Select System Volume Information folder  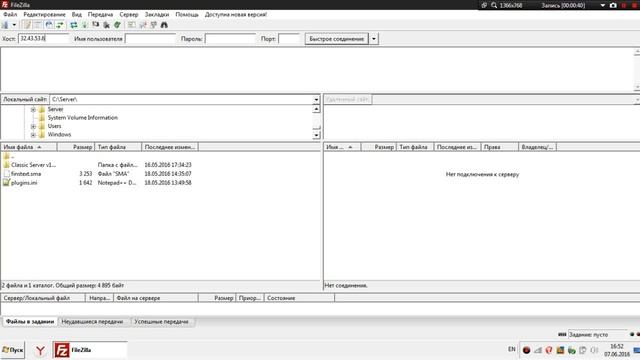[x=82, y=118]
